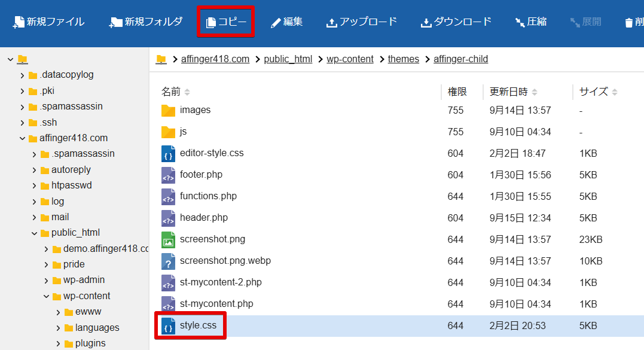Select the st-mycontent-2.php file name

[221, 282]
